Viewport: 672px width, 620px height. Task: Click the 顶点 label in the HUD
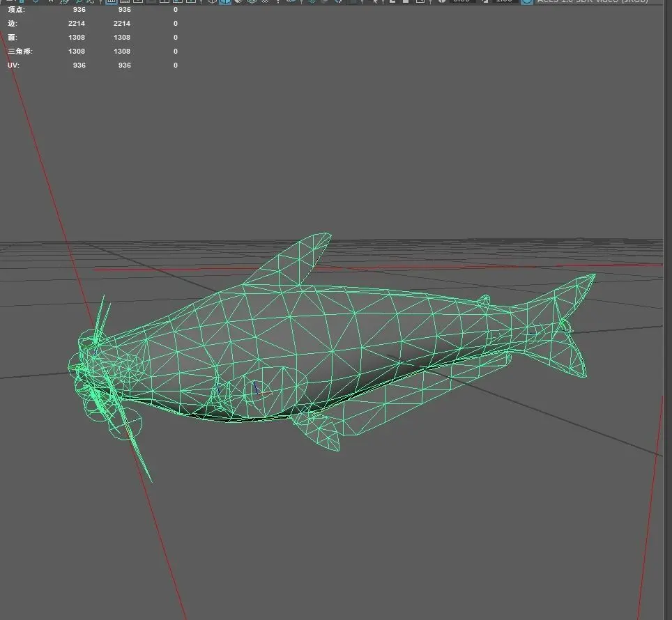[x=16, y=10]
